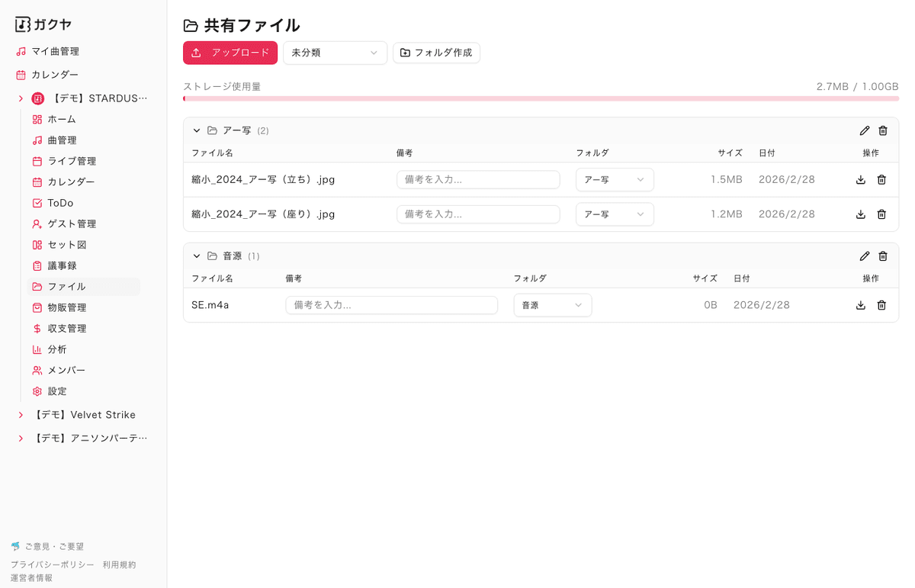Collapse the 音源 folder section
Image resolution: width=915 pixels, height=588 pixels.
click(196, 256)
